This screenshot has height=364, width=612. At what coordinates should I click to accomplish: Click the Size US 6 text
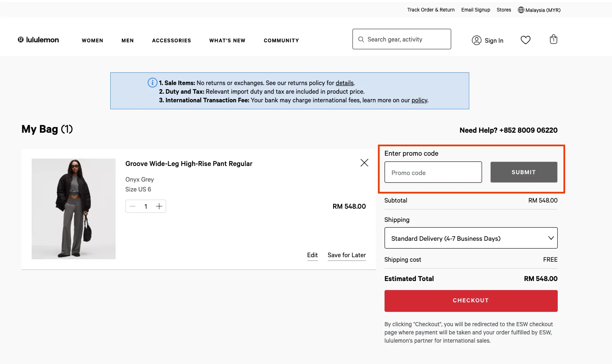point(138,189)
